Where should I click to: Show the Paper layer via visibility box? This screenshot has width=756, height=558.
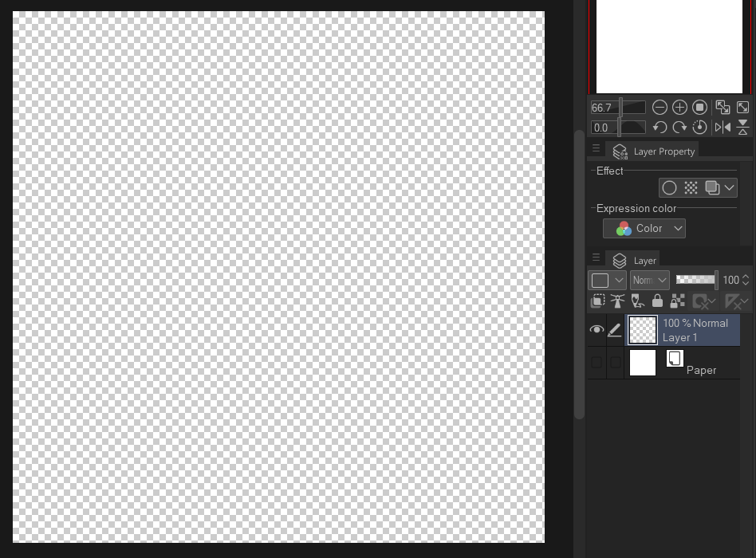click(597, 363)
